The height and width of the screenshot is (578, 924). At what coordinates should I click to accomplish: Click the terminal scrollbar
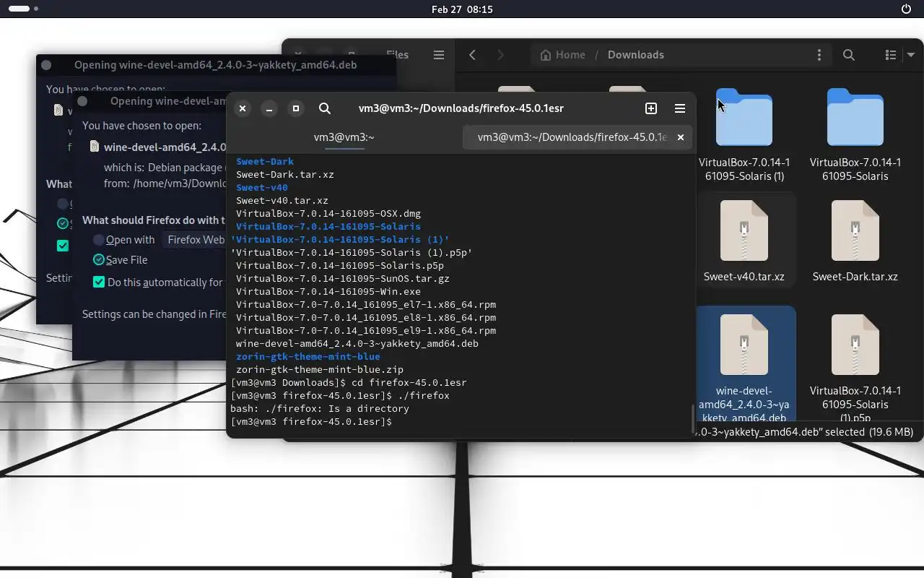[x=693, y=418]
